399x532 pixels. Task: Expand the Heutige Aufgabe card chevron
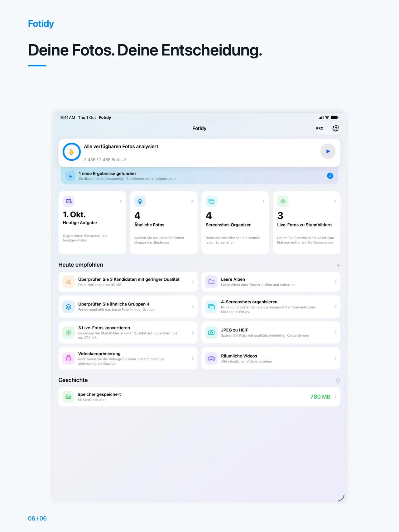(121, 201)
